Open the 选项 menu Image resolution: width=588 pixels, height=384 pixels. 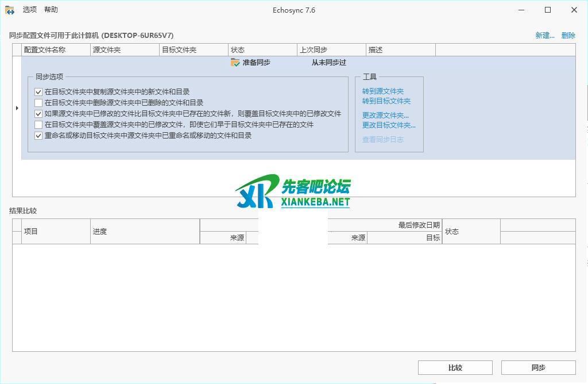pyautogui.click(x=30, y=10)
